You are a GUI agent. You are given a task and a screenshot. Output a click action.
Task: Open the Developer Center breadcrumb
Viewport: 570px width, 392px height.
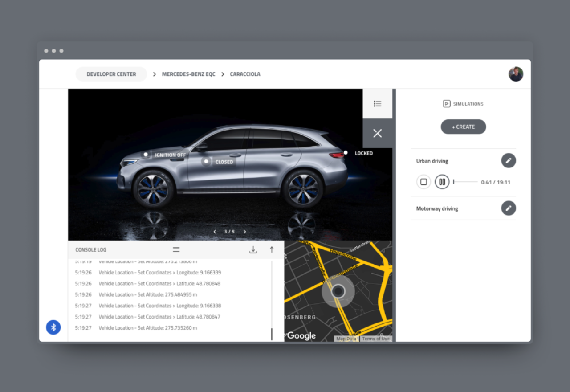[x=111, y=74]
